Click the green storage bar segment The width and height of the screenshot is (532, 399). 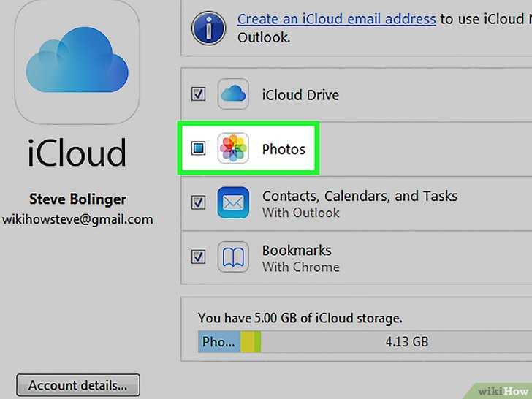(257, 342)
